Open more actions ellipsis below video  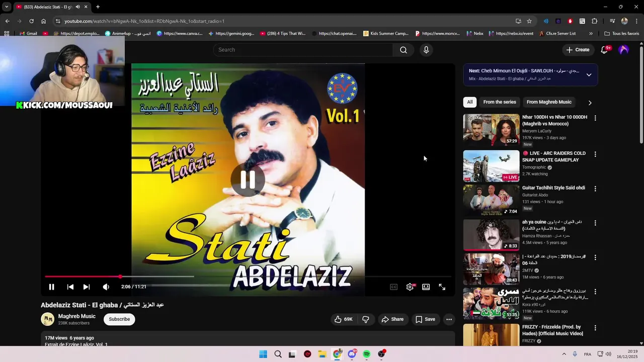tap(449, 319)
